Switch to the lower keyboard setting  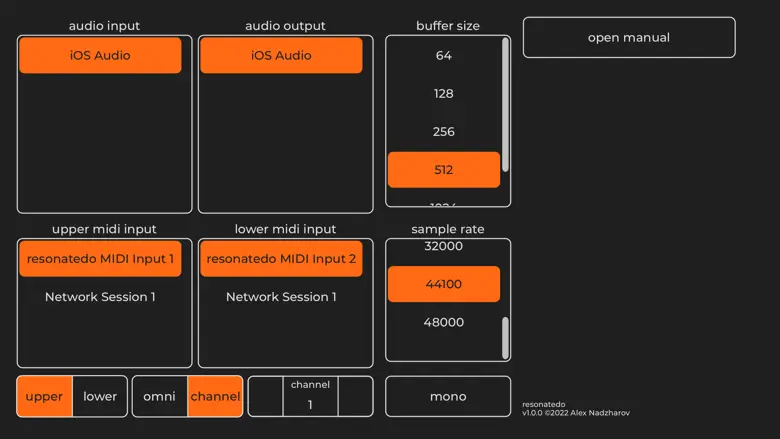pyautogui.click(x=100, y=396)
